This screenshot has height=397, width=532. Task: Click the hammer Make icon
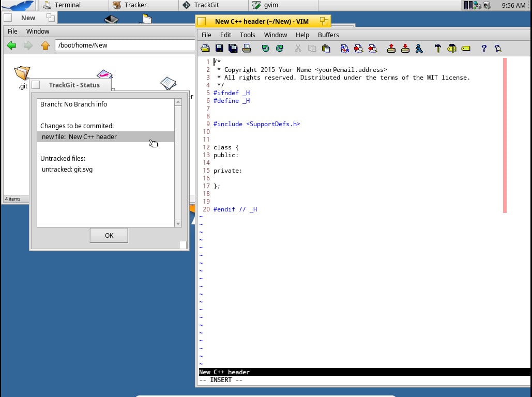click(x=438, y=49)
